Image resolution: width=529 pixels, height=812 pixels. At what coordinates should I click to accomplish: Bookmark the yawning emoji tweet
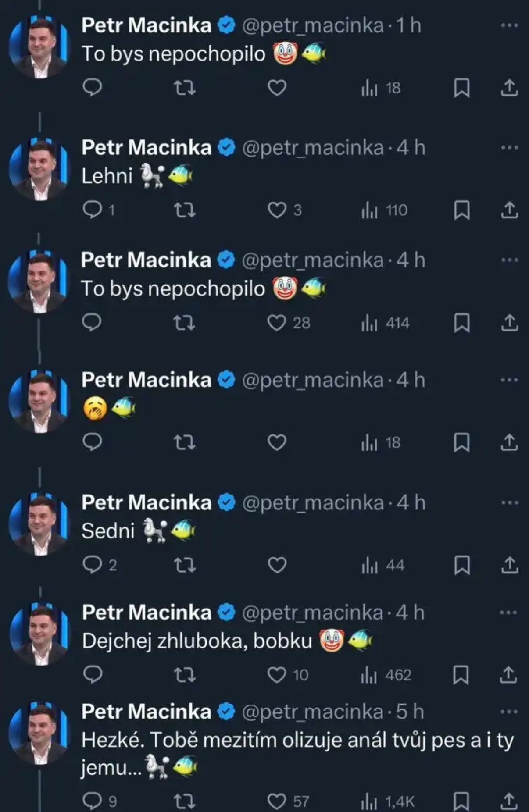click(x=461, y=443)
